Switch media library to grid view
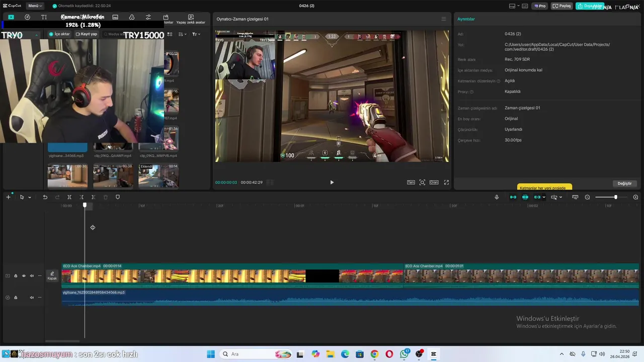Screen dimensions: 644x362 [x=170, y=34]
